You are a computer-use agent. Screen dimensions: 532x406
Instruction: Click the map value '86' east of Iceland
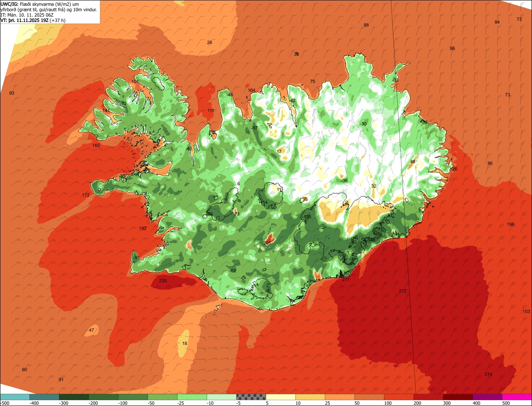click(490, 163)
